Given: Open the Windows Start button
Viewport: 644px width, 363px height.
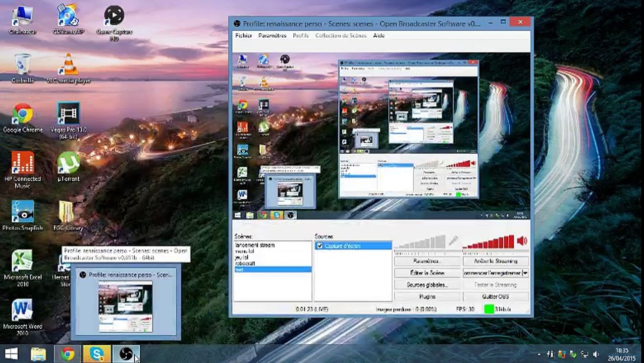Looking at the screenshot, I should pyautogui.click(x=11, y=354).
